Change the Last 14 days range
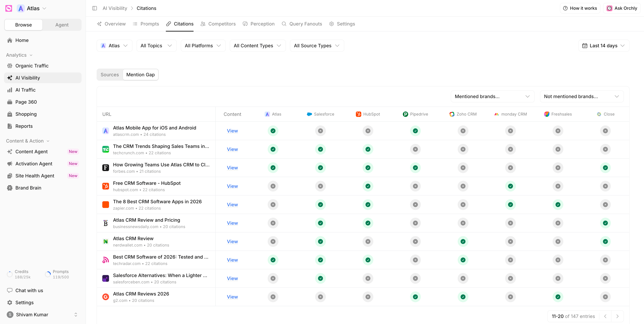Screen dimensions: 644x324 click(x=604, y=45)
